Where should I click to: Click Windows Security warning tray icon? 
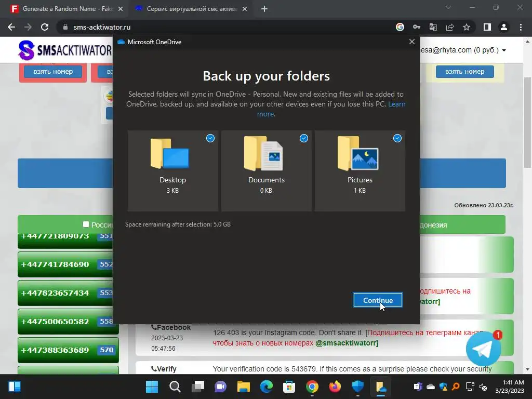[x=443, y=387]
